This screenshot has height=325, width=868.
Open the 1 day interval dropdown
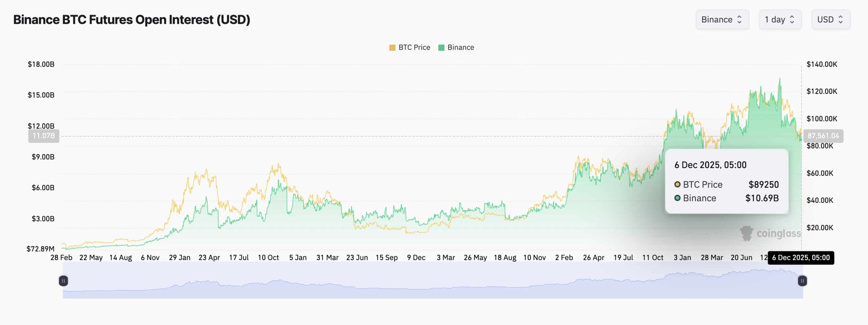pos(780,19)
